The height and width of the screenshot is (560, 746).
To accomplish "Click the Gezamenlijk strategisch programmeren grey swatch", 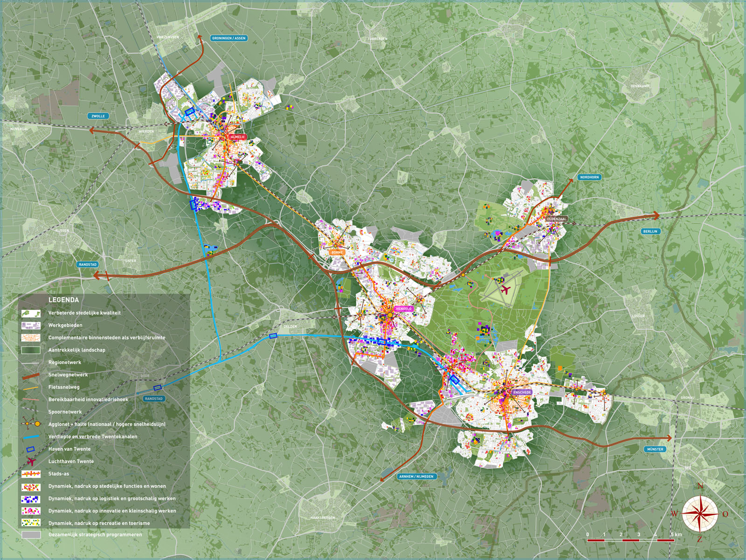I will click(31, 535).
